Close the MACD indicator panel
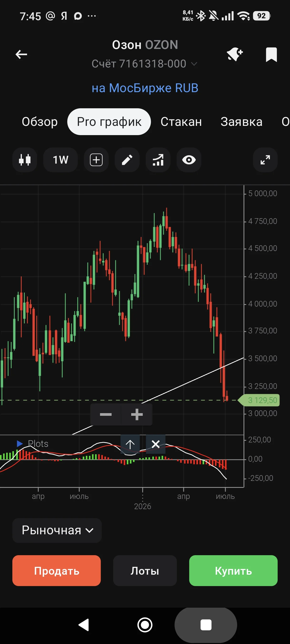The width and height of the screenshot is (290, 644). (x=156, y=444)
